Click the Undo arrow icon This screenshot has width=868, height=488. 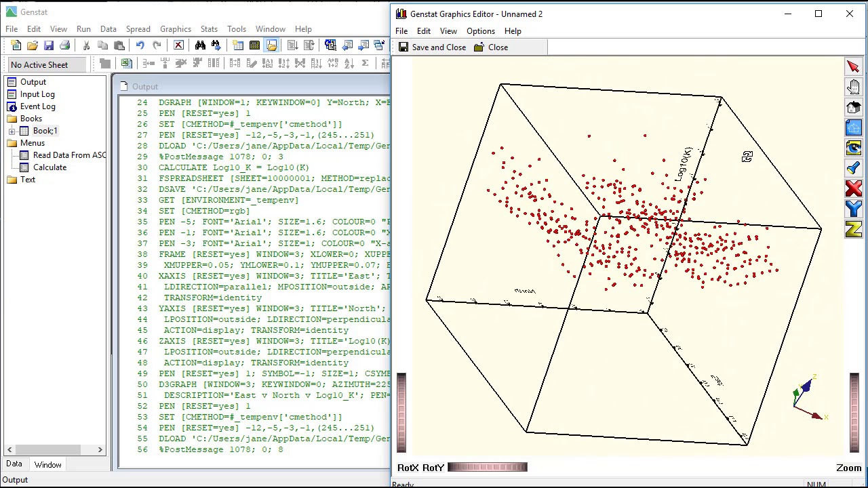pos(140,45)
